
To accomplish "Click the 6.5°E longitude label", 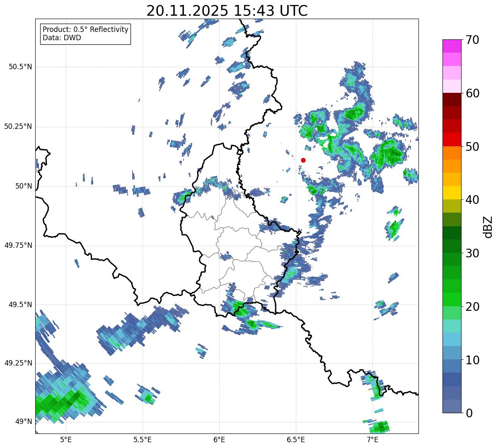I will (x=296, y=439).
